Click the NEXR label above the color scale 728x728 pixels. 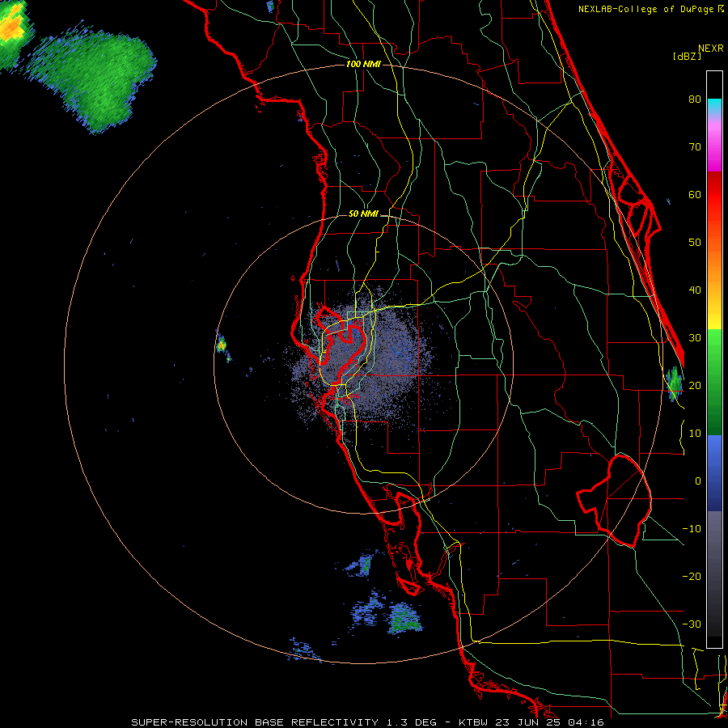point(710,49)
